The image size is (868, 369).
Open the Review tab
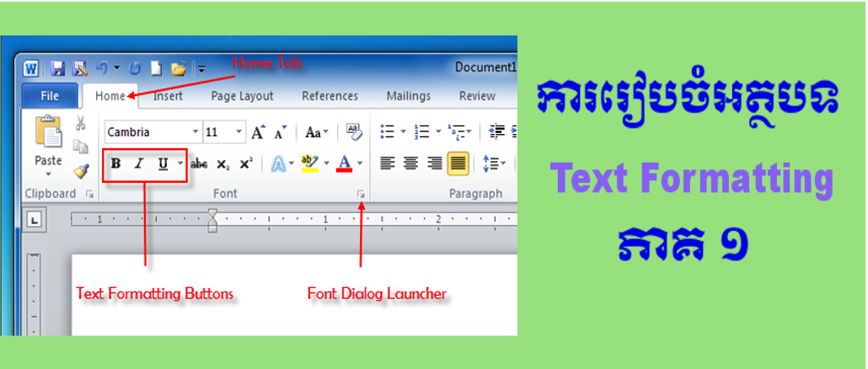pyautogui.click(x=477, y=96)
